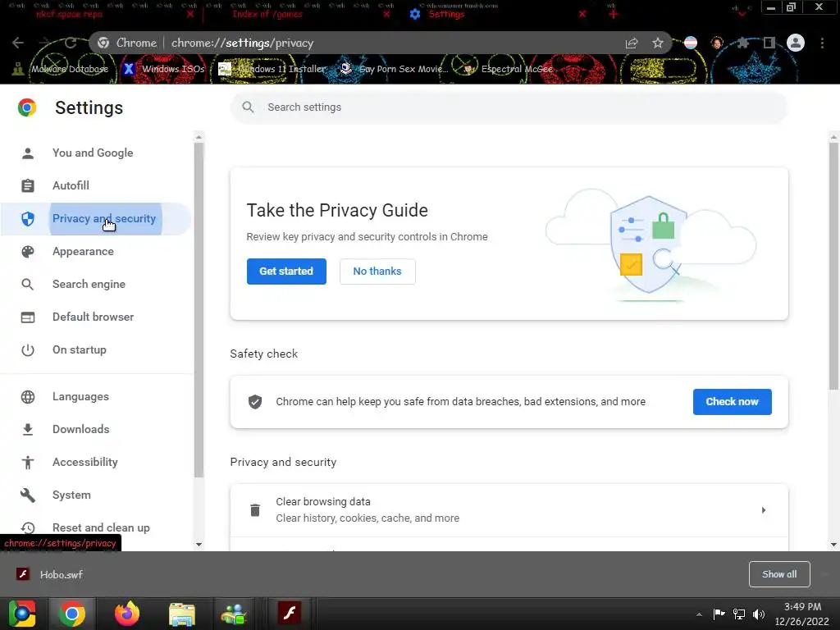This screenshot has width=840, height=630.
Task: Open the You and Google settings section
Action: (x=93, y=153)
